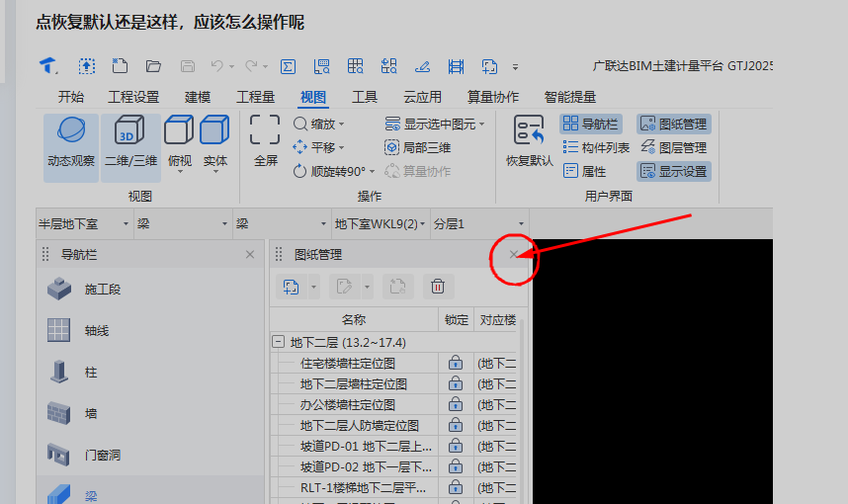
Task: Click the Glodon application logo icon
Action: 48,66
